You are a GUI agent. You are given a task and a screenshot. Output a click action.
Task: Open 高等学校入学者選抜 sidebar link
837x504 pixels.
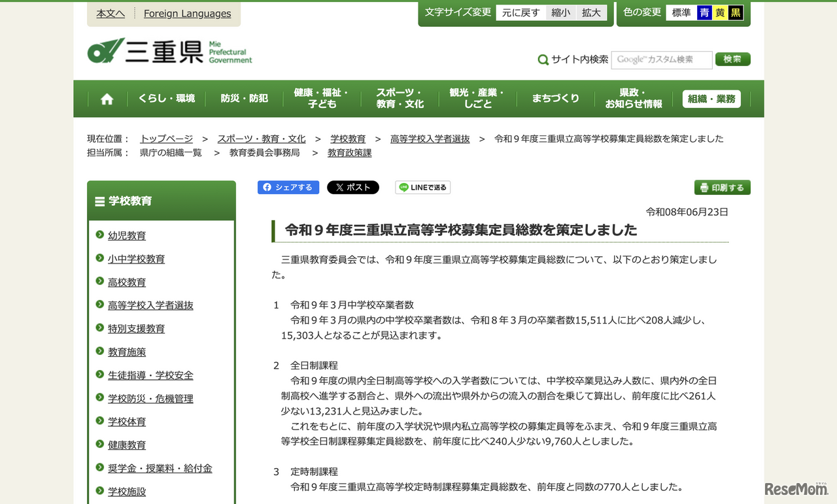coord(150,305)
